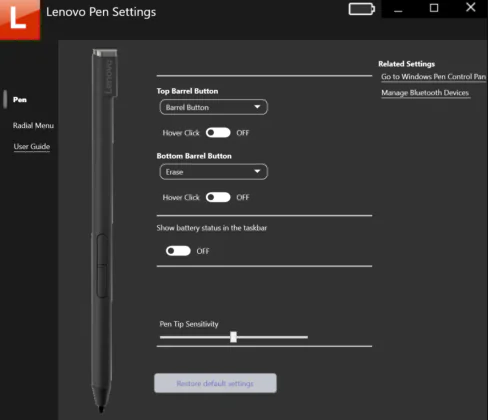Click the pen illustration image
The image size is (488, 420).
104,231
